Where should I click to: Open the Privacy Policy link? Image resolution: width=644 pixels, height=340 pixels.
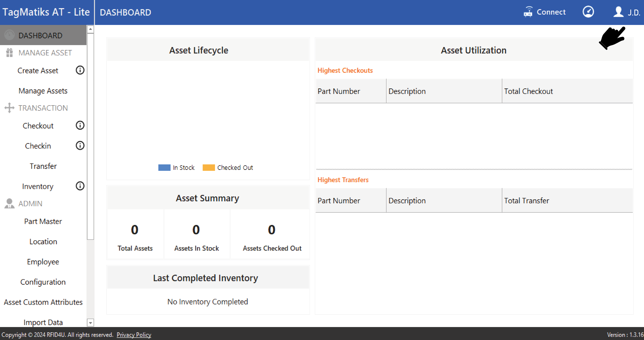pyautogui.click(x=134, y=335)
